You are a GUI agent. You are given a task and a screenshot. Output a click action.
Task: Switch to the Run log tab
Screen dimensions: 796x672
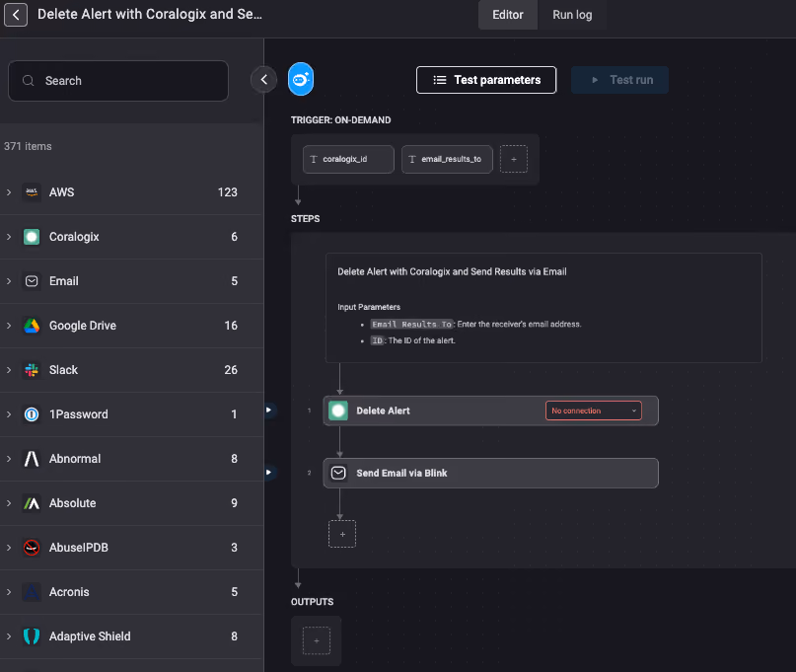572,15
